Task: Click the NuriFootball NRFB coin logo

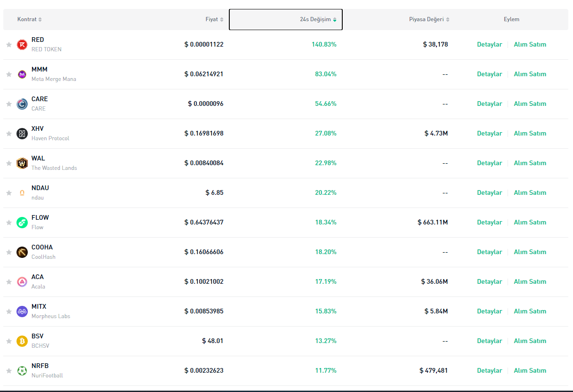Action: 22,371
